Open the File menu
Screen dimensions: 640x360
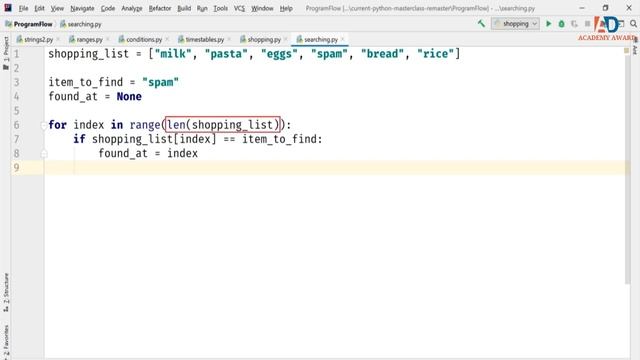pos(23,8)
